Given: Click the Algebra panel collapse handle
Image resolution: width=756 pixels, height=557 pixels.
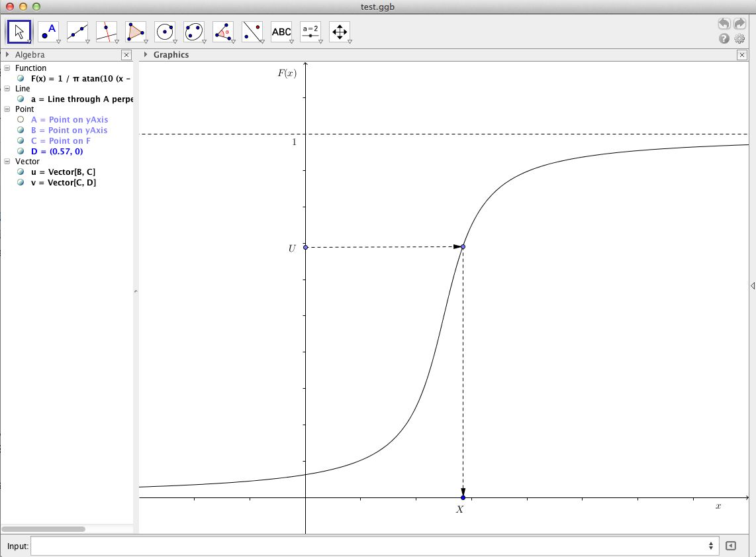Looking at the screenshot, I should [x=136, y=291].
